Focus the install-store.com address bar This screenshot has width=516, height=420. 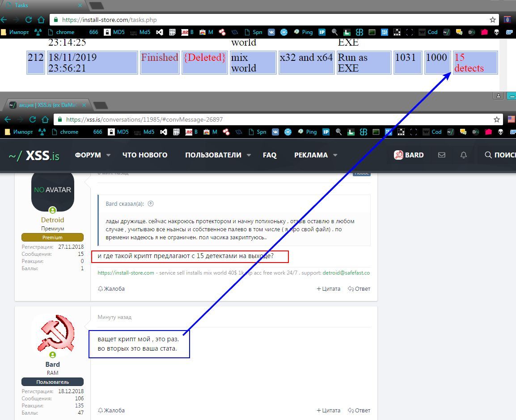[x=274, y=20]
